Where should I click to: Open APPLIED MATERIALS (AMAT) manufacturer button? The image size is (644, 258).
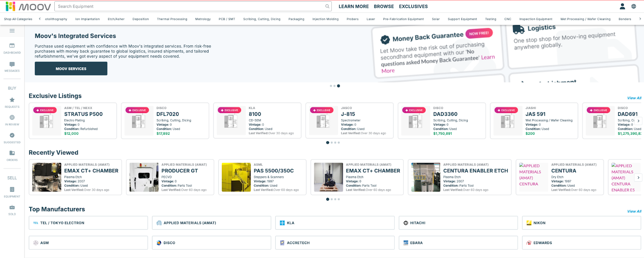click(211, 223)
